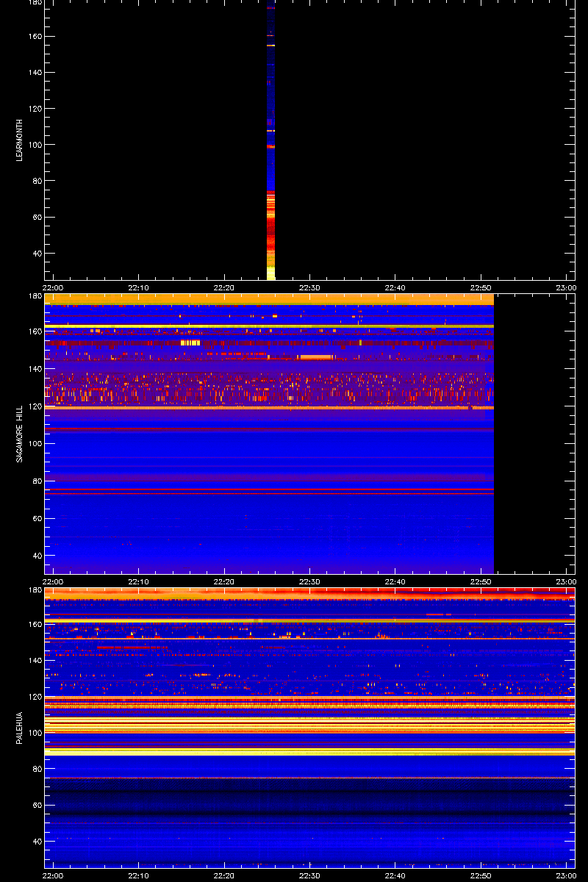This screenshot has height=882, width=588.
Task: Click the narrow data strip in Learmonth spectrogram
Action: (x=270, y=140)
